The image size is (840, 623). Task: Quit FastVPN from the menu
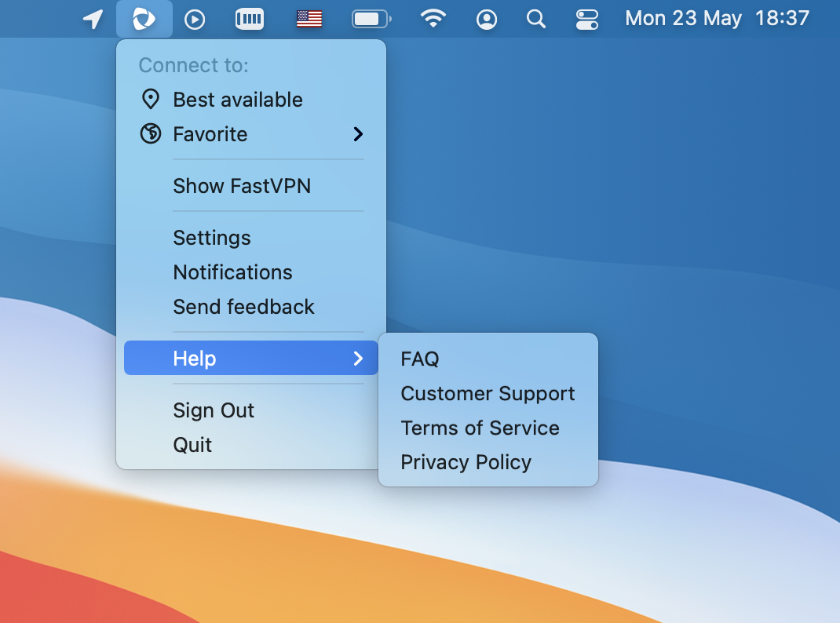250,445
